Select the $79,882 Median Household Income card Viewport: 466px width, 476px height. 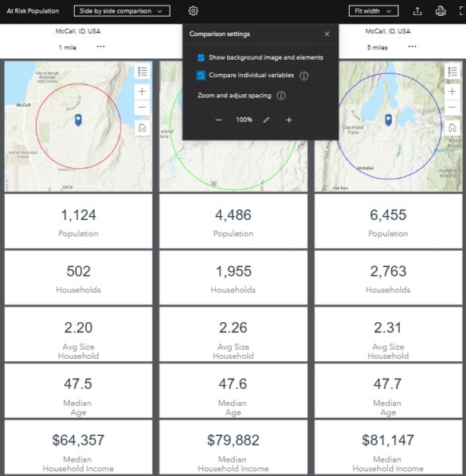point(233,447)
